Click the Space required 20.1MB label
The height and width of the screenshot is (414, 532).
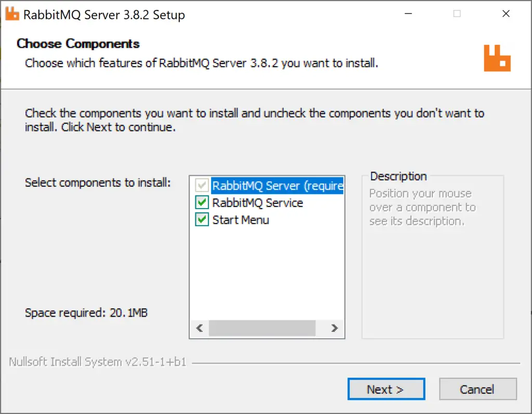[x=86, y=313]
